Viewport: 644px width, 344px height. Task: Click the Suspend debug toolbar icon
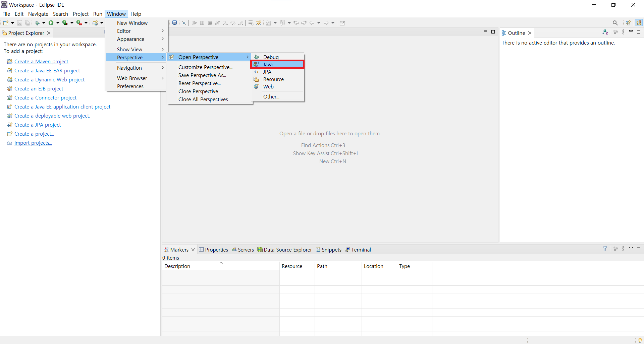pos(202,23)
